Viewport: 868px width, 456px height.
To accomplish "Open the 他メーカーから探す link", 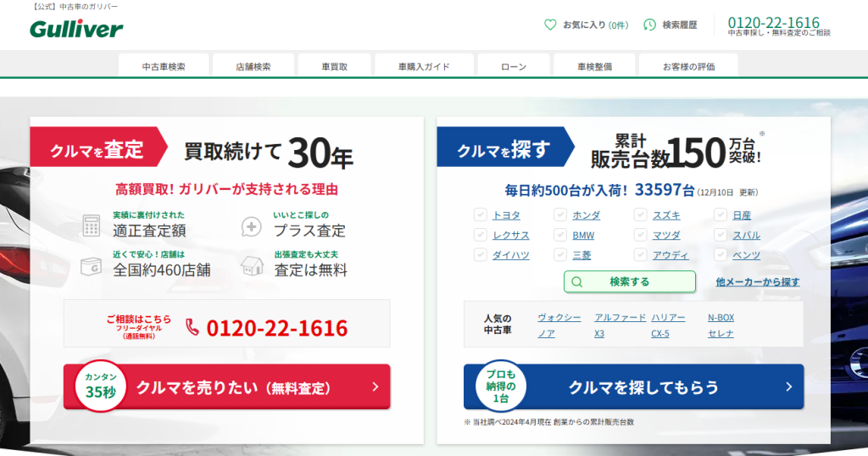I will pyautogui.click(x=757, y=282).
